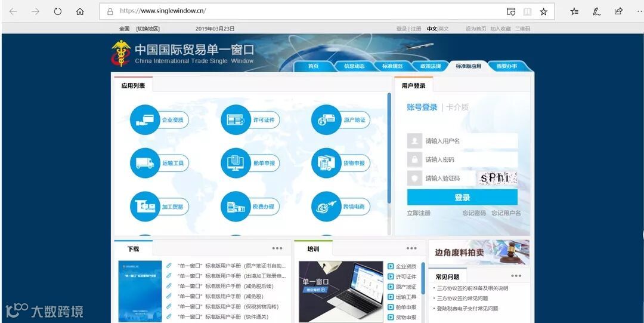Open the favorites hub icon
This screenshot has height=323, width=644.
(x=575, y=11)
